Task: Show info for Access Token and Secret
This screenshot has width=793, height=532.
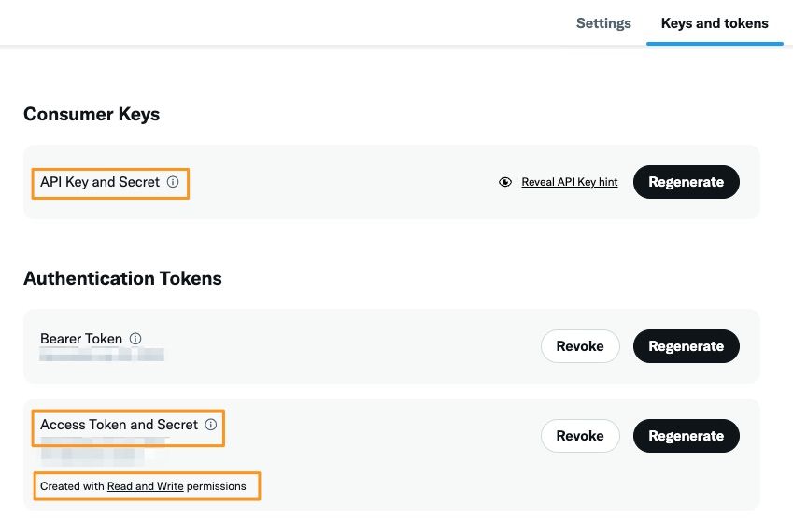Action: 211,425
